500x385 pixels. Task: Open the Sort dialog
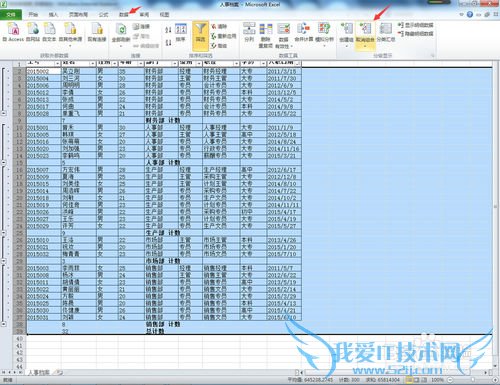(x=181, y=32)
